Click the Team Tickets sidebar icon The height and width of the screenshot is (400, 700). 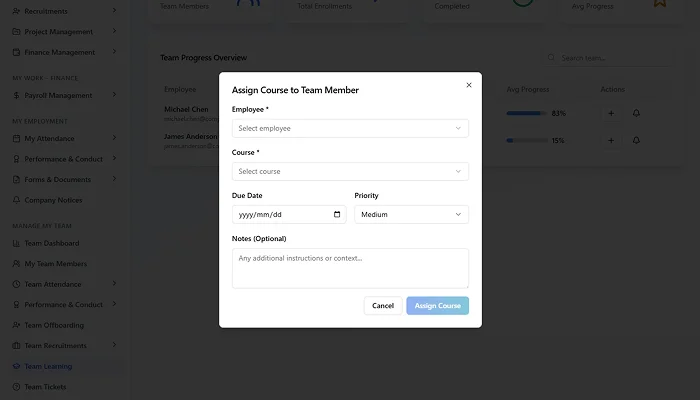coord(17,387)
